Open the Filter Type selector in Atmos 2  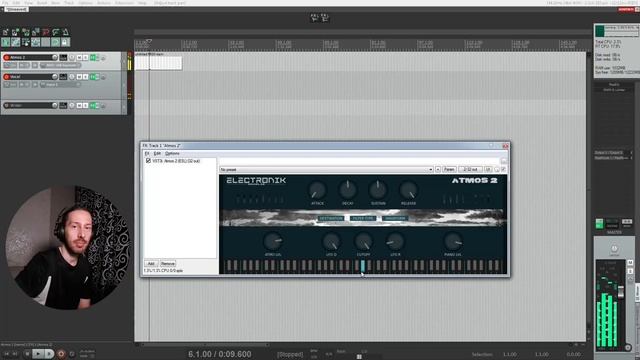click(363, 218)
